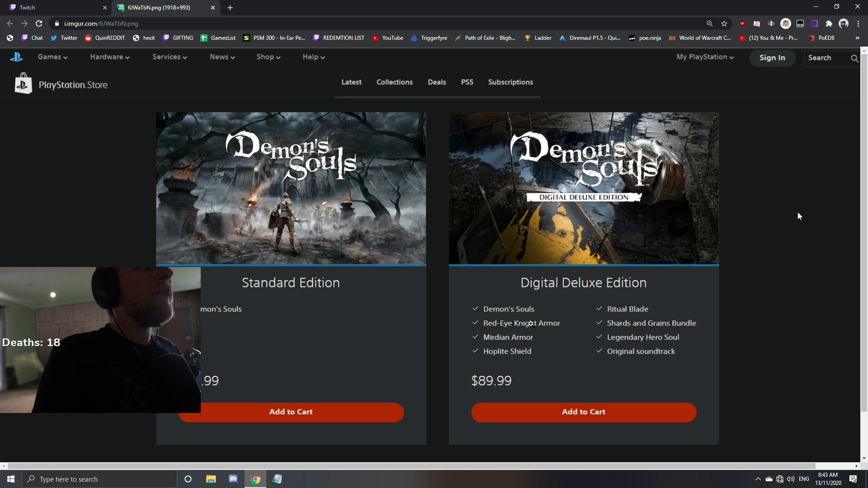Open the volume icon in the system tray
The height and width of the screenshot is (488, 868).
pos(790,479)
